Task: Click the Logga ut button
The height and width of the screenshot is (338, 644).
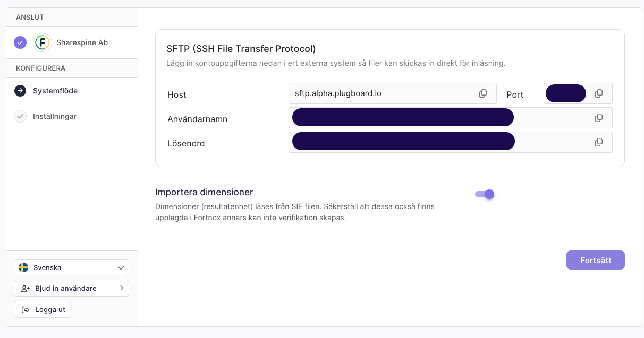Action: (x=43, y=309)
